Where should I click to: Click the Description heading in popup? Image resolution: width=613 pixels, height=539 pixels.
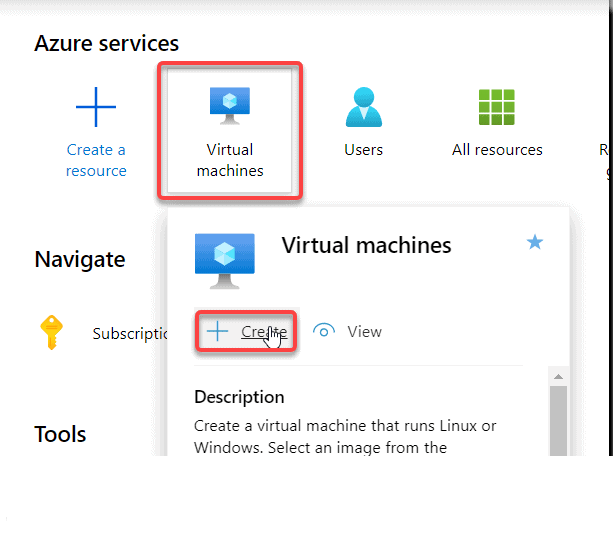239,397
